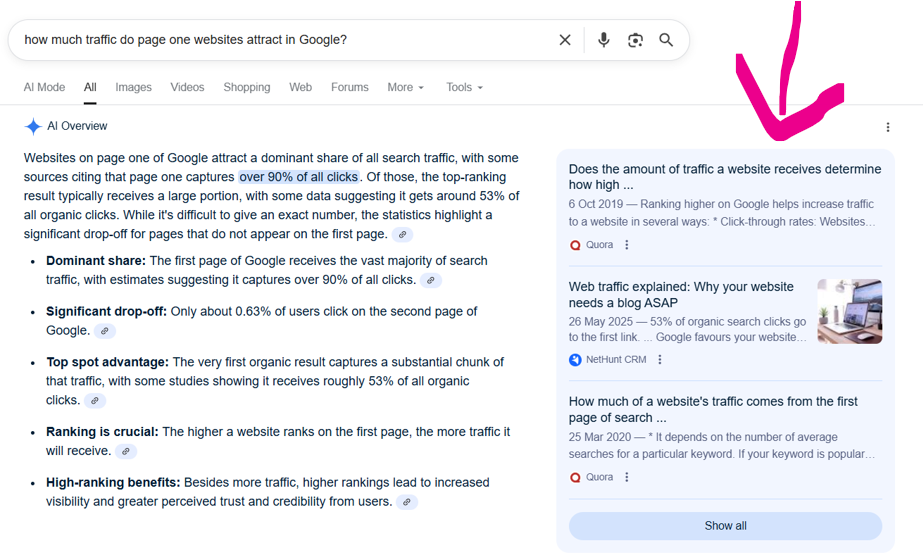
Task: Open source link after 'first page.' paragraph
Action: (403, 234)
